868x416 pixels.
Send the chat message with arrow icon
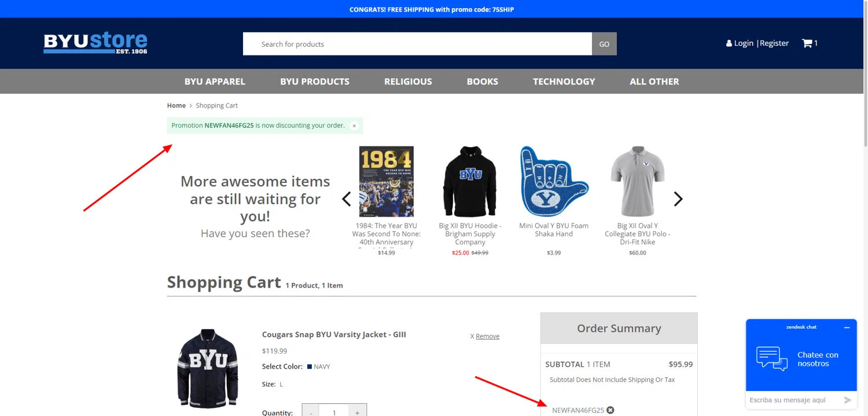848,400
